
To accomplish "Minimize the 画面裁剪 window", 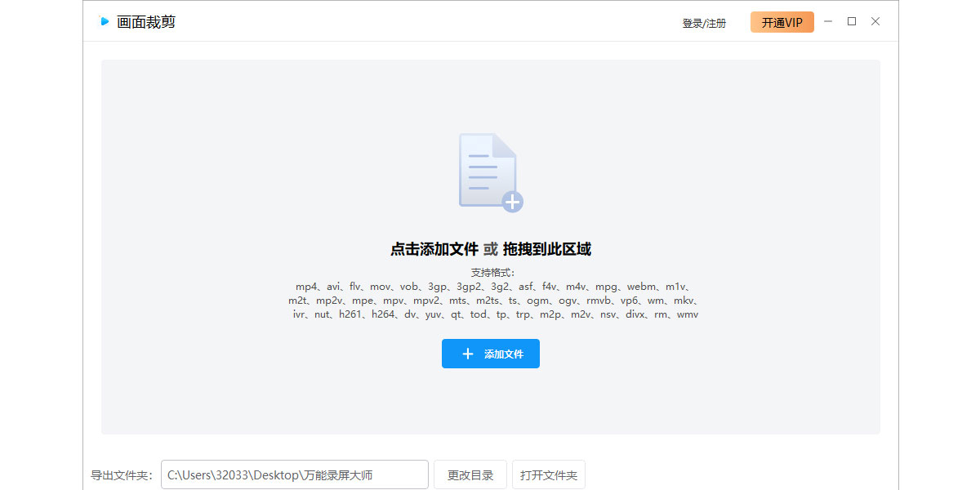I will click(x=828, y=21).
